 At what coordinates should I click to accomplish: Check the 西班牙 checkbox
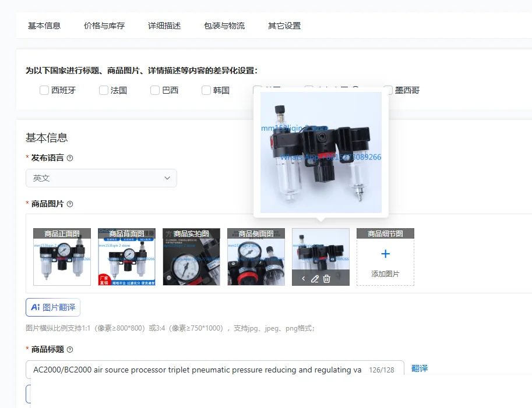pyautogui.click(x=44, y=90)
